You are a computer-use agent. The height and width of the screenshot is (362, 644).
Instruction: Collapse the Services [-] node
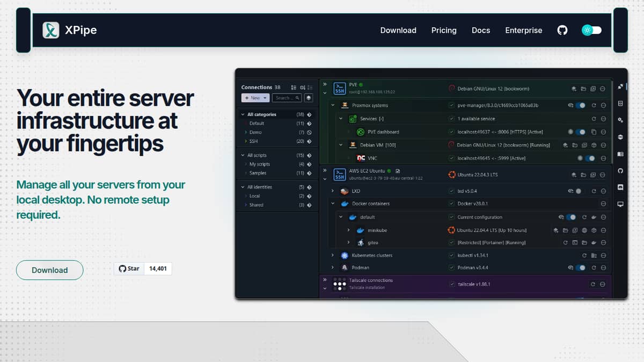tap(341, 119)
